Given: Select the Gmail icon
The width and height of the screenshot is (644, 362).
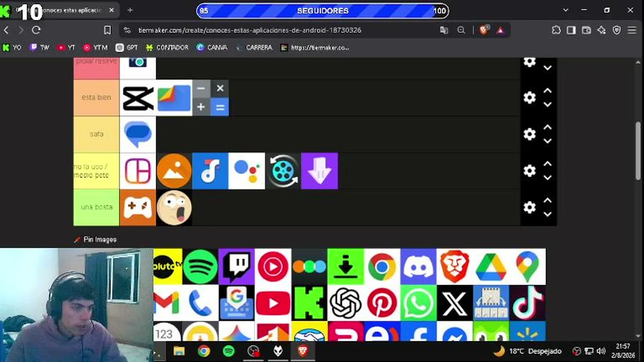Looking at the screenshot, I should pos(168,303).
